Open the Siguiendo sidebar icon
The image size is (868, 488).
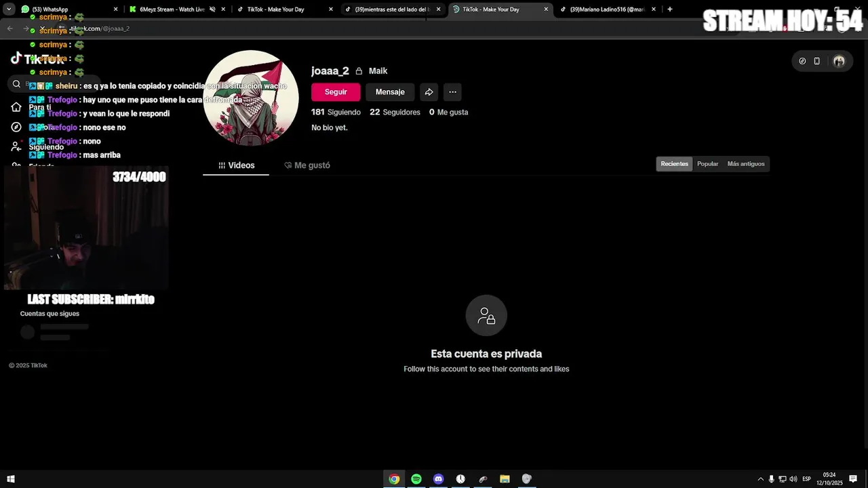click(16, 146)
